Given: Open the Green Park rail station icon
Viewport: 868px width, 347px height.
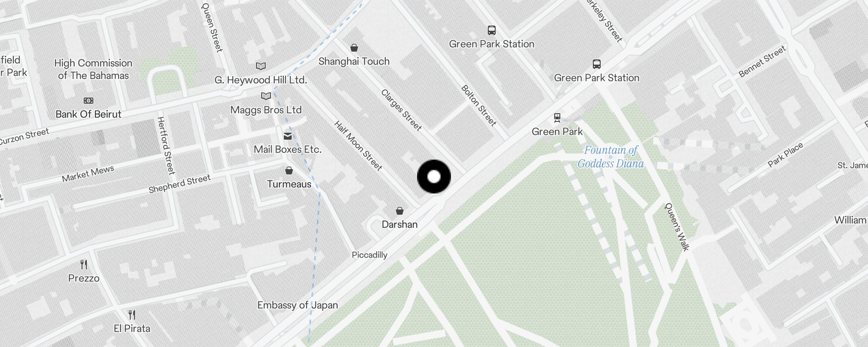Looking at the screenshot, I should pyautogui.click(x=557, y=118).
